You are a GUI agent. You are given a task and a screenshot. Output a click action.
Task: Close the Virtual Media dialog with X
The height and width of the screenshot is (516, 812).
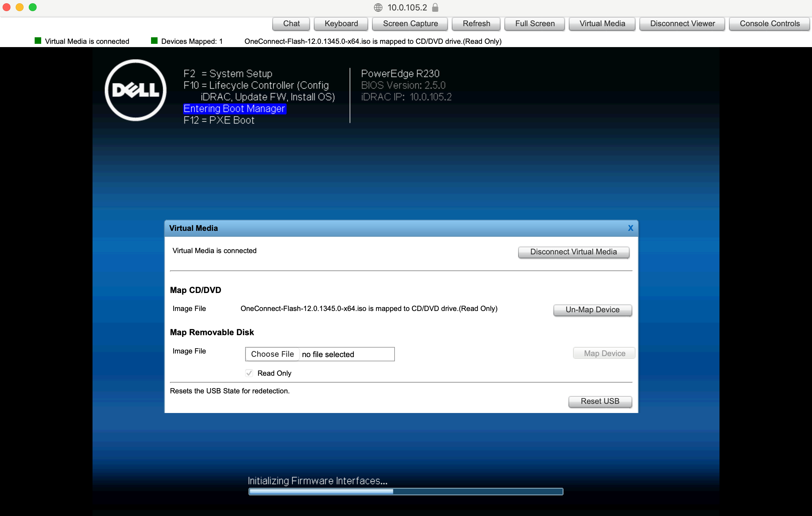tap(631, 228)
